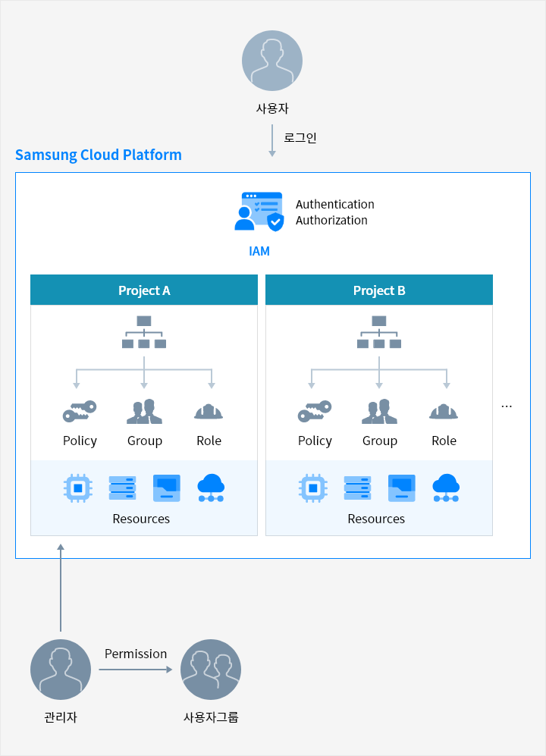Select the Role hard hat icon in Project A
Screen dimensions: 546x756
(209, 411)
